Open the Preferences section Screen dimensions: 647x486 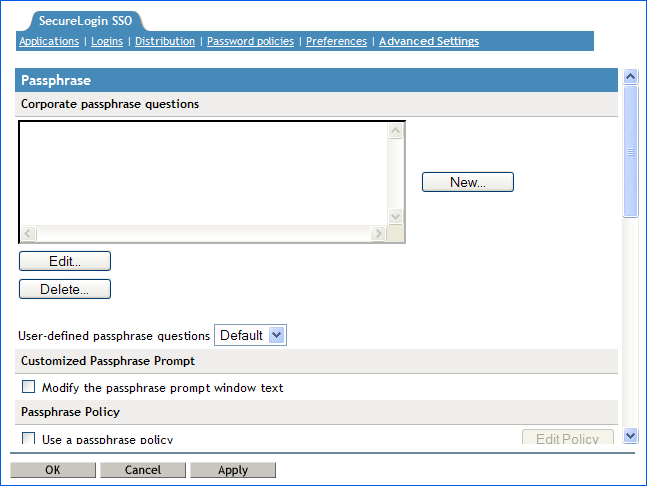336,41
